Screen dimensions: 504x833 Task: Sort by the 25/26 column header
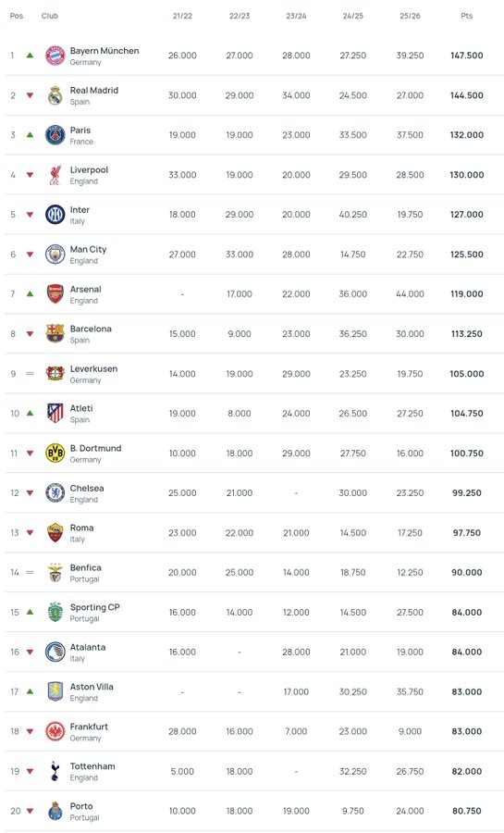click(410, 16)
